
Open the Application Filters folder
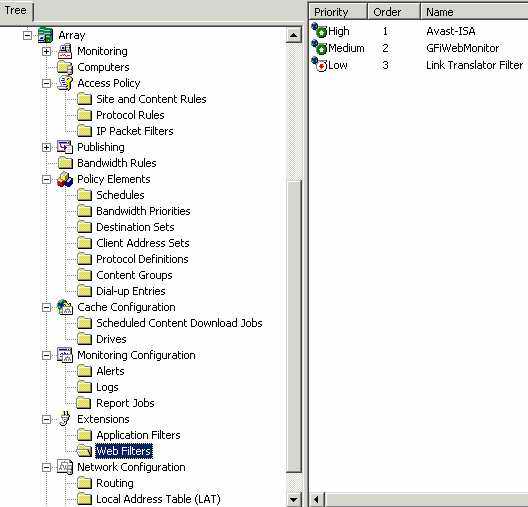[x=138, y=435]
